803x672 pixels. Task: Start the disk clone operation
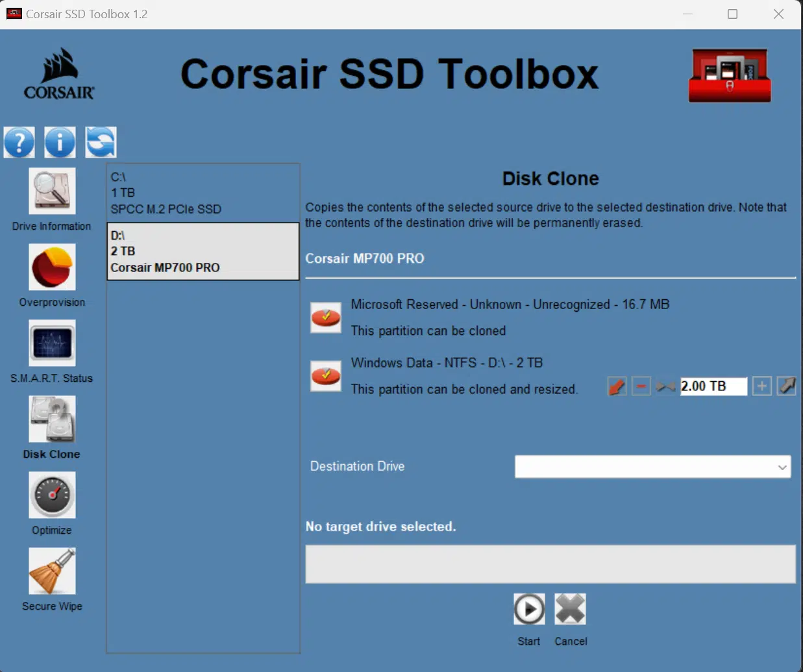(x=529, y=609)
